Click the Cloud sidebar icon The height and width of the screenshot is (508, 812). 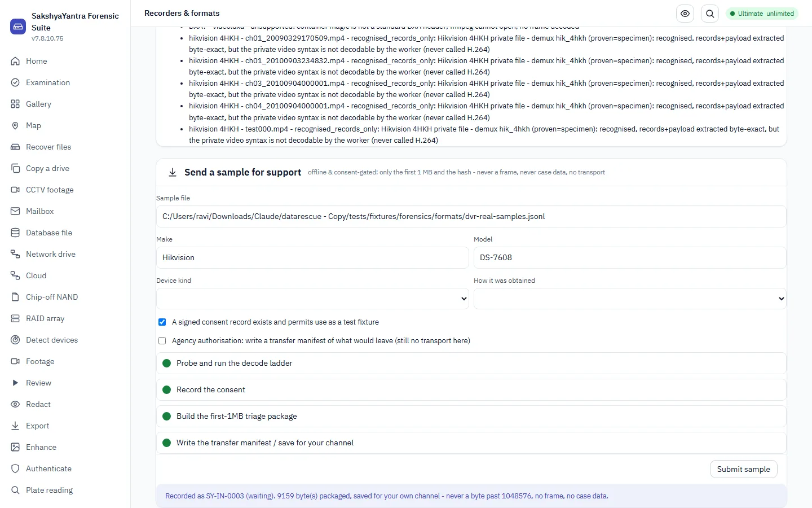(x=15, y=275)
